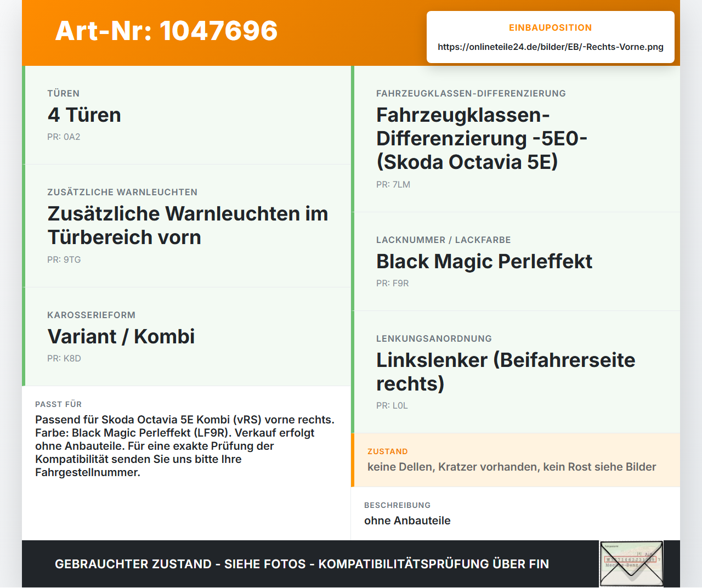
Task: Click FAHRZEUGKLASSEN-DIFFERENZIERUNG label
Action: 471,93
